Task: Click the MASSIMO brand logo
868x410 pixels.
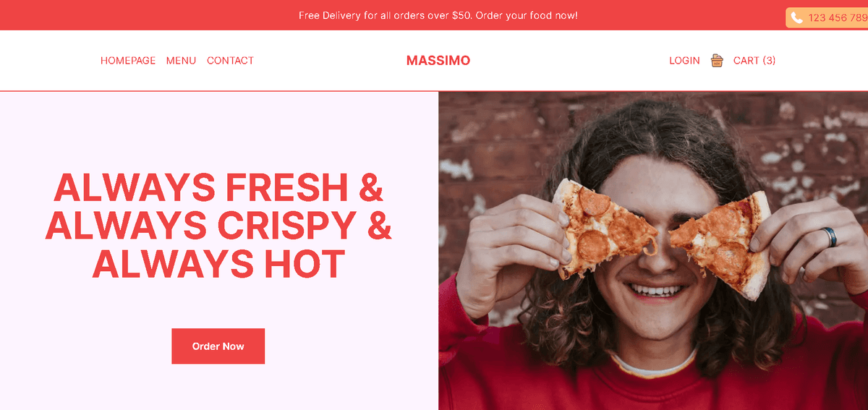Action: click(x=438, y=61)
